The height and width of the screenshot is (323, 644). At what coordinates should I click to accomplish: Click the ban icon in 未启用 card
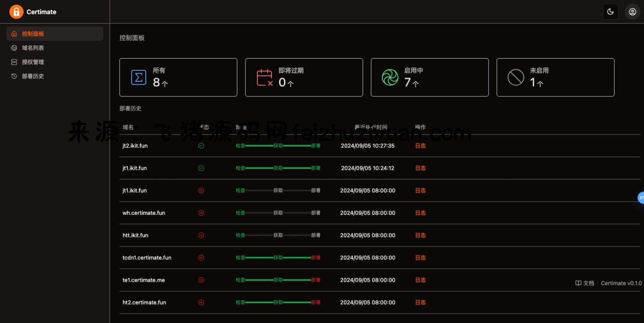pyautogui.click(x=516, y=77)
